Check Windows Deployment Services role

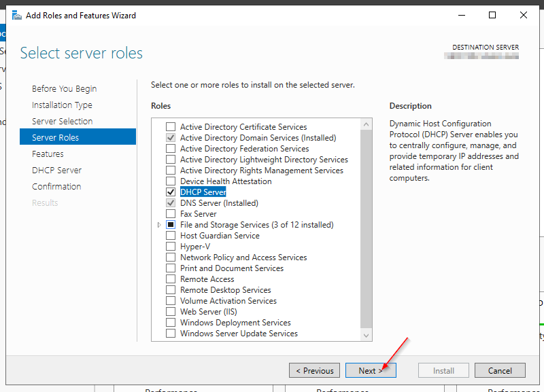pos(171,323)
